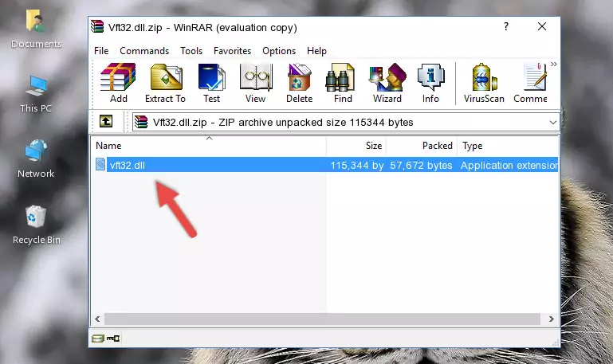This screenshot has height=364, width=613.
Task: Go up one folder level
Action: click(105, 121)
